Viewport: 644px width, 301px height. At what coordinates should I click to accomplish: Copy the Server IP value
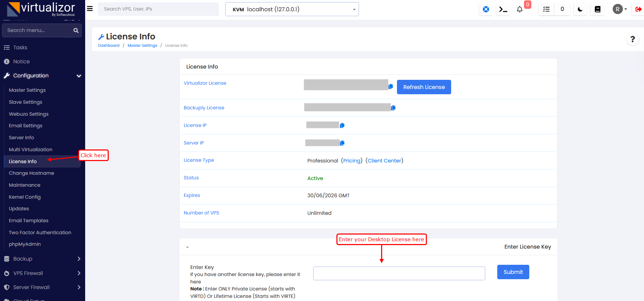pos(342,143)
